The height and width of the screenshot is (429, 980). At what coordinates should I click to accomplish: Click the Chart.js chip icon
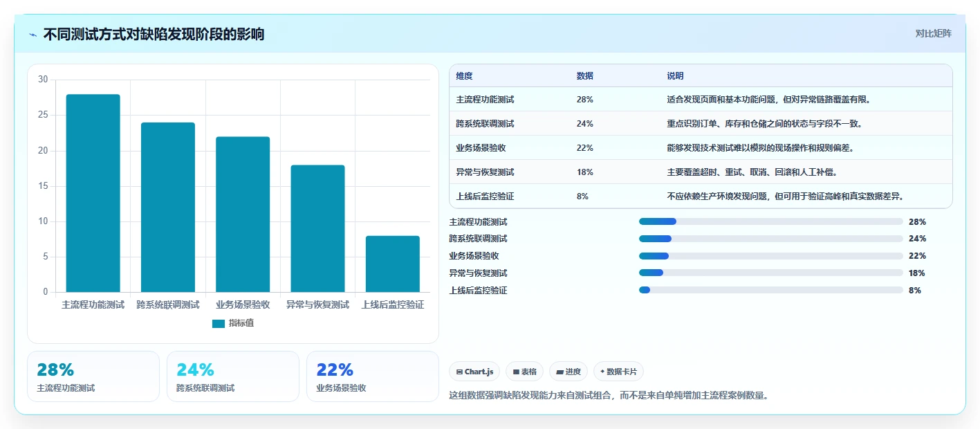459,372
